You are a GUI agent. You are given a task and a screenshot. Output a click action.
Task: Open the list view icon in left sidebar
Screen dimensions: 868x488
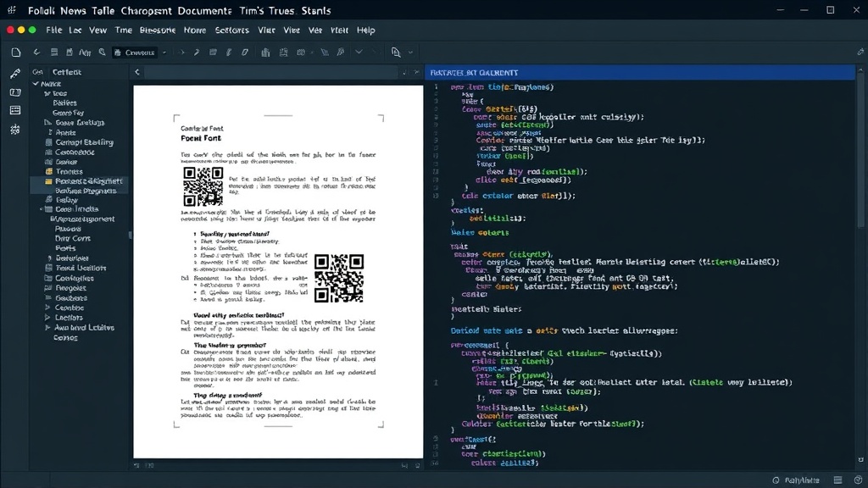[15, 110]
